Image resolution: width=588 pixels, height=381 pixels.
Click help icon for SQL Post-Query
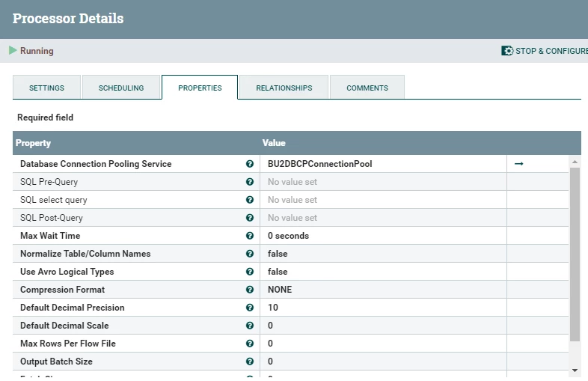[250, 218]
